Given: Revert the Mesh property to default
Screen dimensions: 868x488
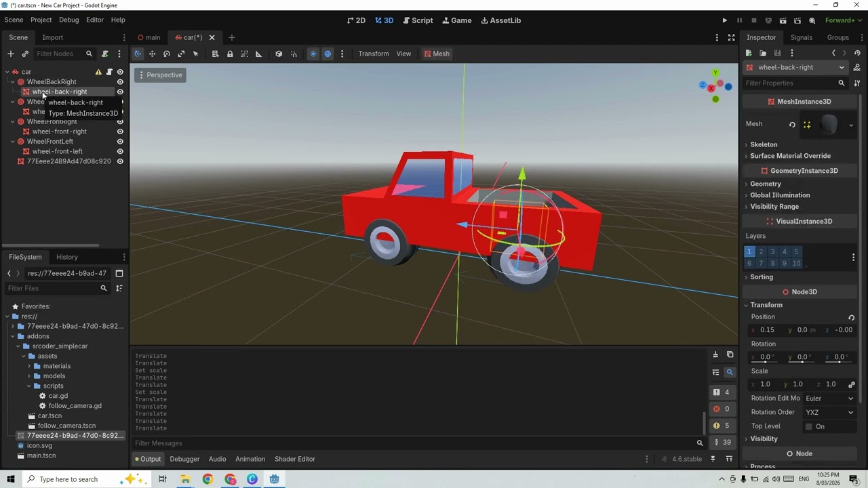Looking at the screenshot, I should point(792,124).
